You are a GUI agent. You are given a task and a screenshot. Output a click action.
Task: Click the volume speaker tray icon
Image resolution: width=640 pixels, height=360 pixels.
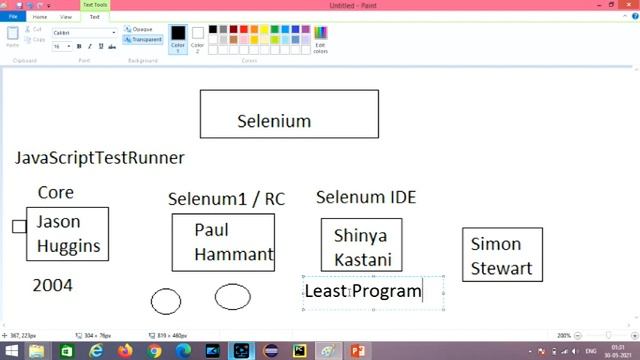click(x=575, y=351)
